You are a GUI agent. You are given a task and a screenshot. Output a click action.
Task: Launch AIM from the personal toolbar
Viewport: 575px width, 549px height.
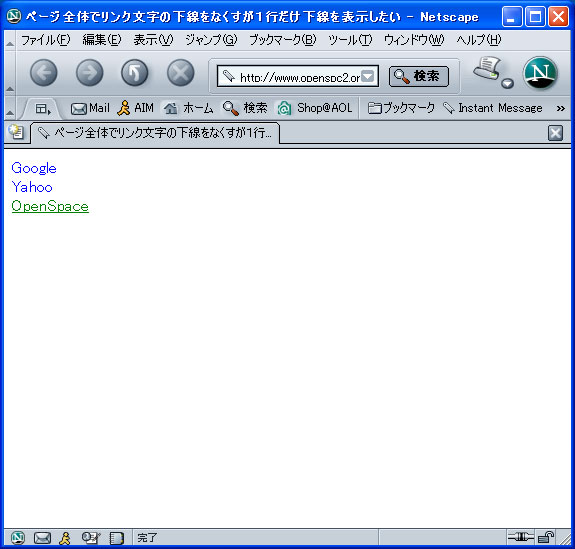[x=135, y=108]
